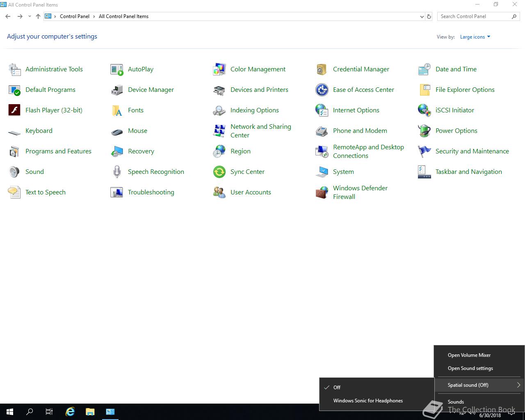525x420 pixels.
Task: Open the Color Management icon
Action: coord(219,69)
